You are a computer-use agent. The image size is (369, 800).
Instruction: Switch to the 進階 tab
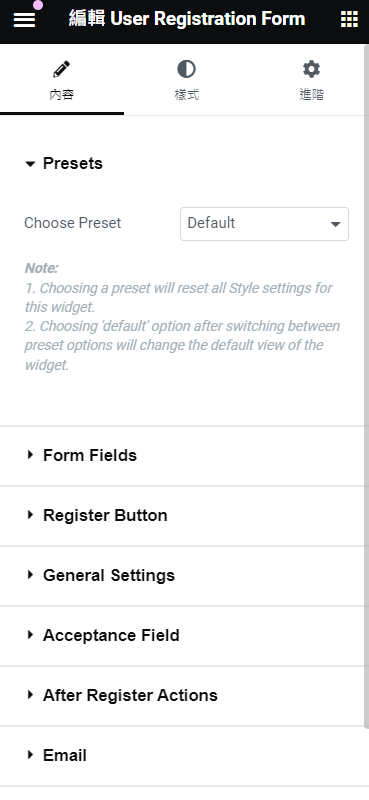311,80
